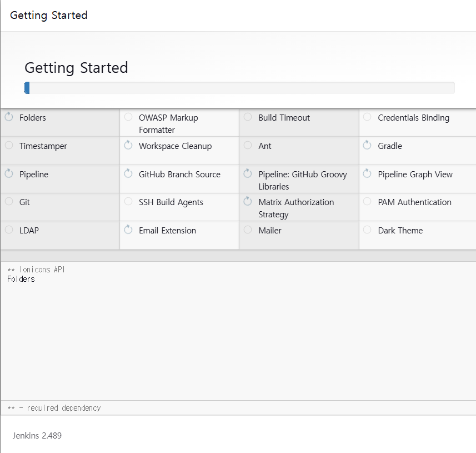Click the 'Credentials Binding' plugin name

click(x=413, y=118)
